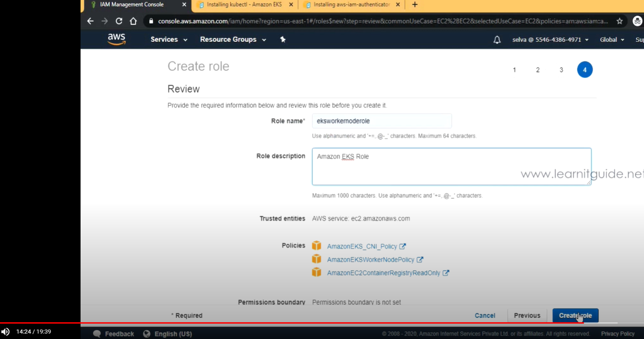Click the Previous button
Screen dimensions: 644x339
coord(527,315)
